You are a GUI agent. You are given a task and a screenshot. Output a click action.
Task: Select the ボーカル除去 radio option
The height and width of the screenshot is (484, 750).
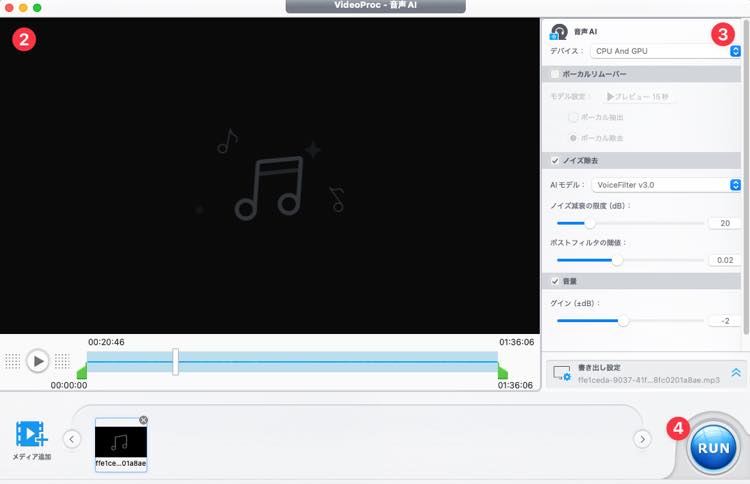click(573, 138)
